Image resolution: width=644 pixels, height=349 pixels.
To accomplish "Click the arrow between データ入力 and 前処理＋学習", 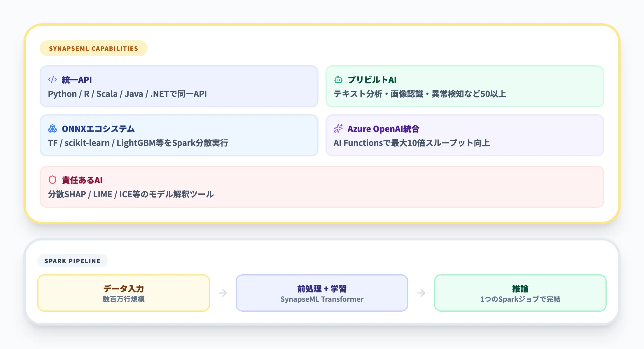I will [223, 293].
